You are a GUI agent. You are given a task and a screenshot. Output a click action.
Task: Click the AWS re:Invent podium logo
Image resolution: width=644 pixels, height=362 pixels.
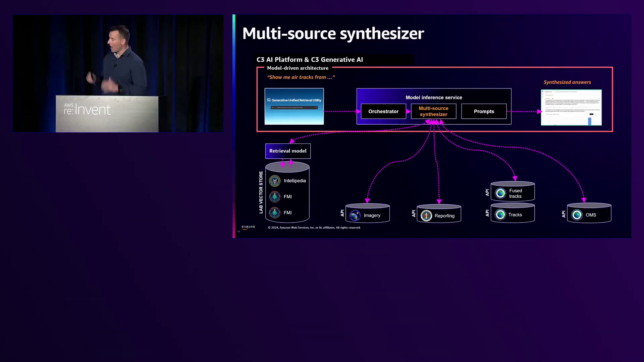pyautogui.click(x=87, y=109)
